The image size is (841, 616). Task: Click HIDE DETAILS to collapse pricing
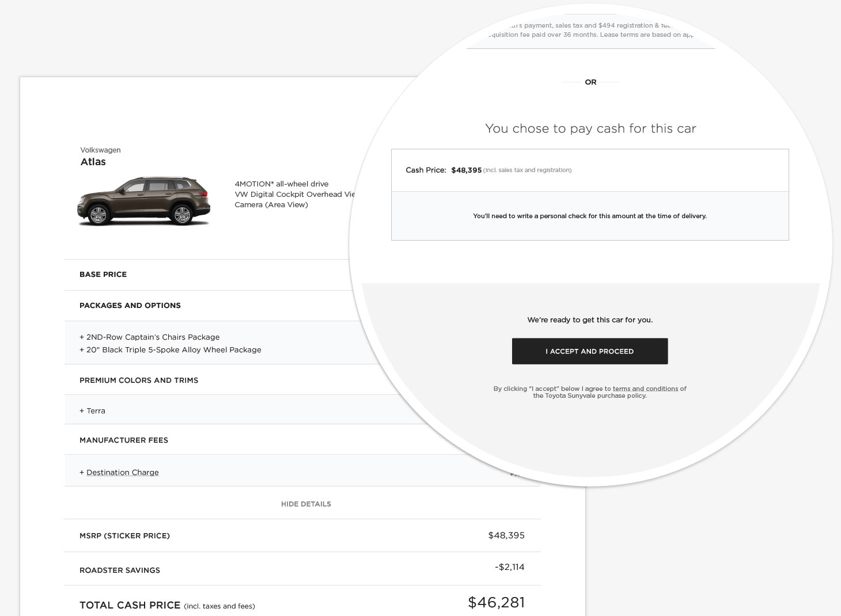point(306,504)
